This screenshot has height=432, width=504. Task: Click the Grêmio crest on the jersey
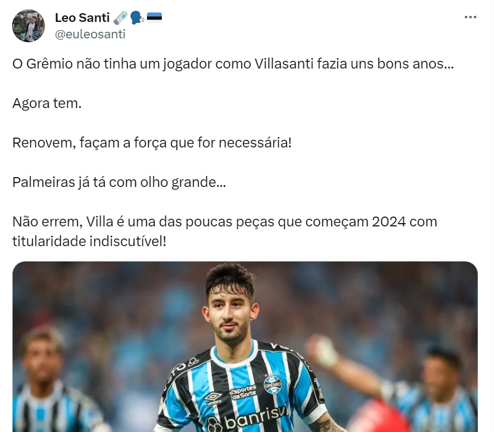pos(273,384)
